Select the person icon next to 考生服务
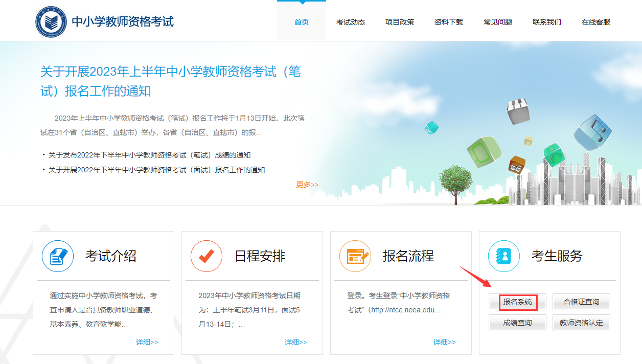 pos(504,256)
